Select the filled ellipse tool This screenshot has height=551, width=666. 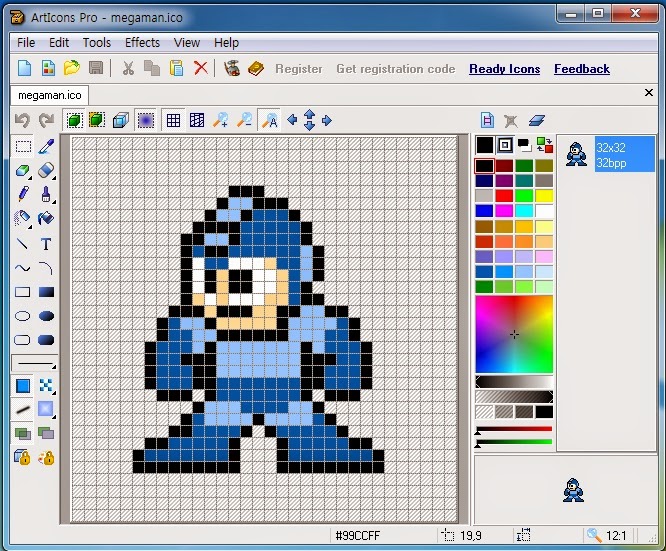(46, 316)
